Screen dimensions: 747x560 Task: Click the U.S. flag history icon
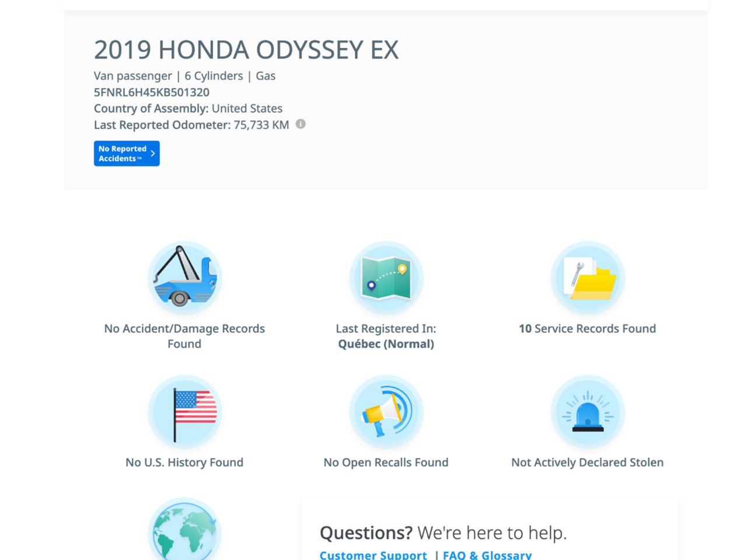pyautogui.click(x=184, y=412)
